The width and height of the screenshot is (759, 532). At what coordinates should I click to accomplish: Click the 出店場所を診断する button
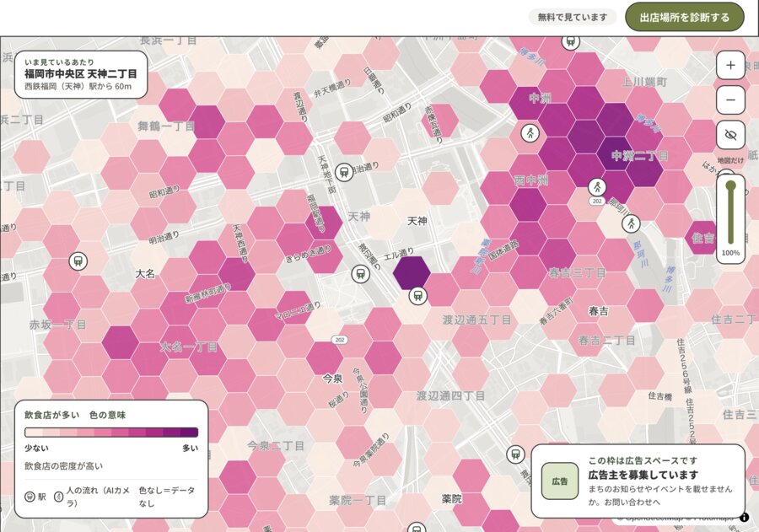685,18
